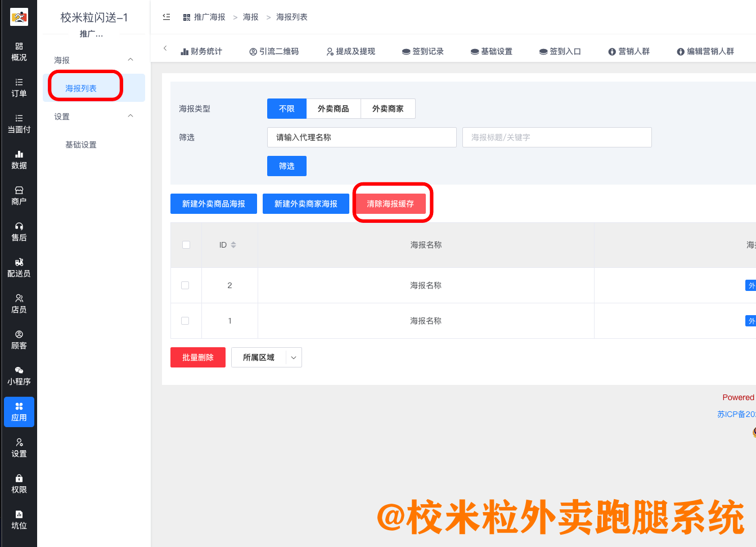Open the 数据 statistics sidebar icon

(19, 159)
